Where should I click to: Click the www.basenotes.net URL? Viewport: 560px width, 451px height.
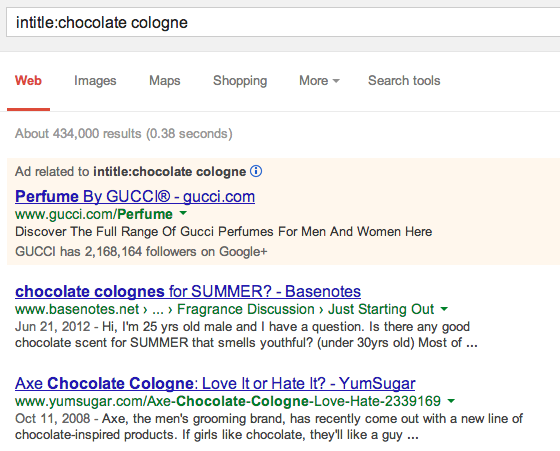(77, 309)
